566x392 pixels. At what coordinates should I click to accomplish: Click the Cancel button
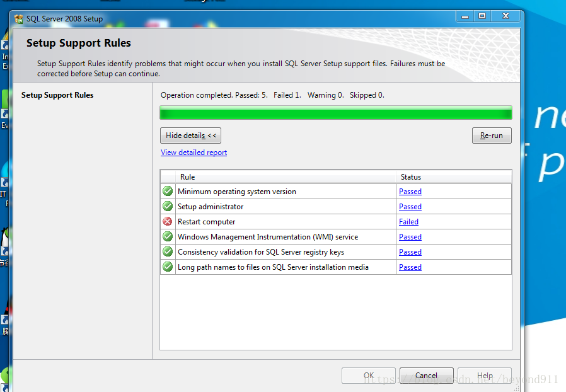tap(426, 376)
